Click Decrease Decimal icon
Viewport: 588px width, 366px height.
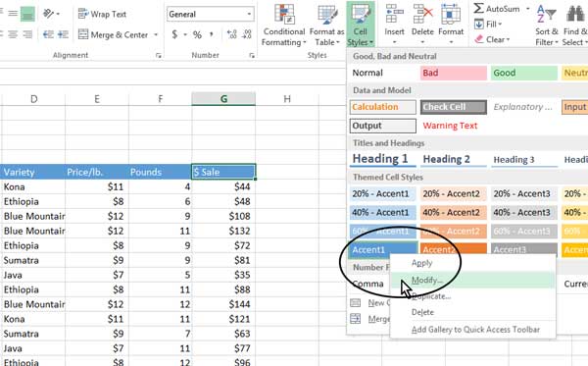[247, 35]
